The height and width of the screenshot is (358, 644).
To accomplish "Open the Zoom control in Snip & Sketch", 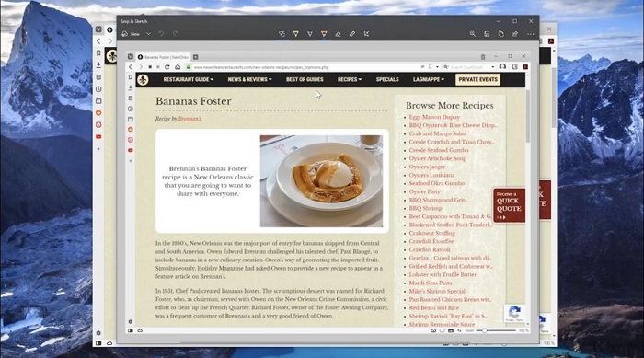I will (x=473, y=34).
